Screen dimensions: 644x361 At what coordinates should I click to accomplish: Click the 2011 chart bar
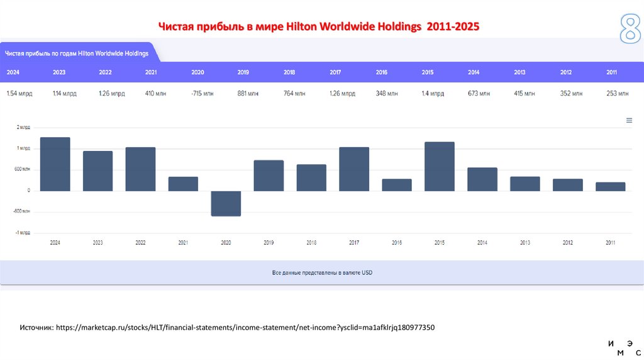610,186
